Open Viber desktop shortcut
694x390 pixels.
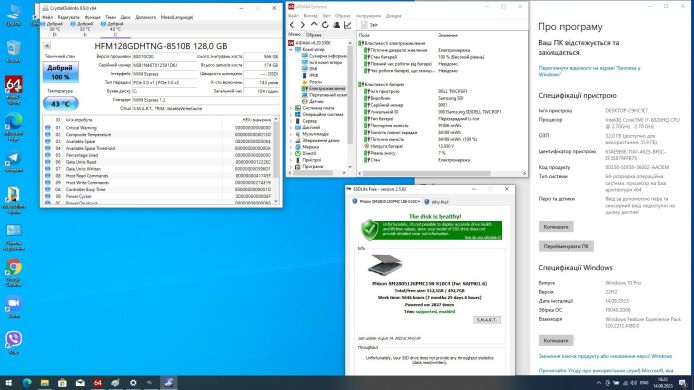(x=14, y=343)
